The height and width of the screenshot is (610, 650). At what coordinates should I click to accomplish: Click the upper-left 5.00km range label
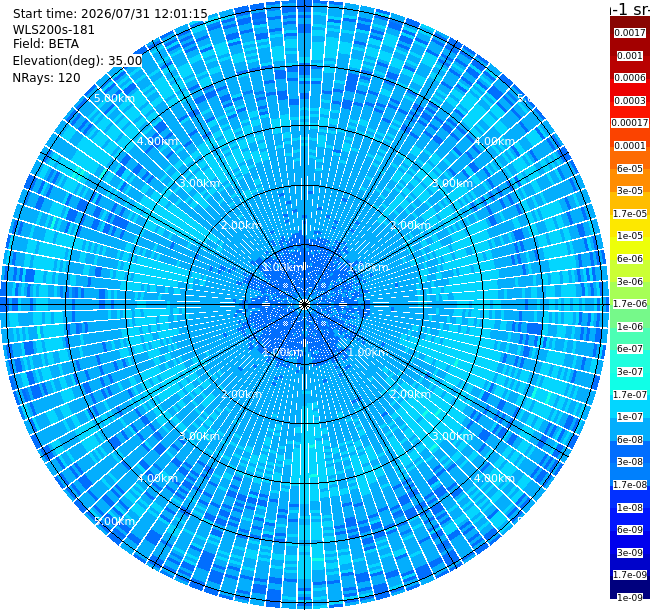click(x=114, y=98)
